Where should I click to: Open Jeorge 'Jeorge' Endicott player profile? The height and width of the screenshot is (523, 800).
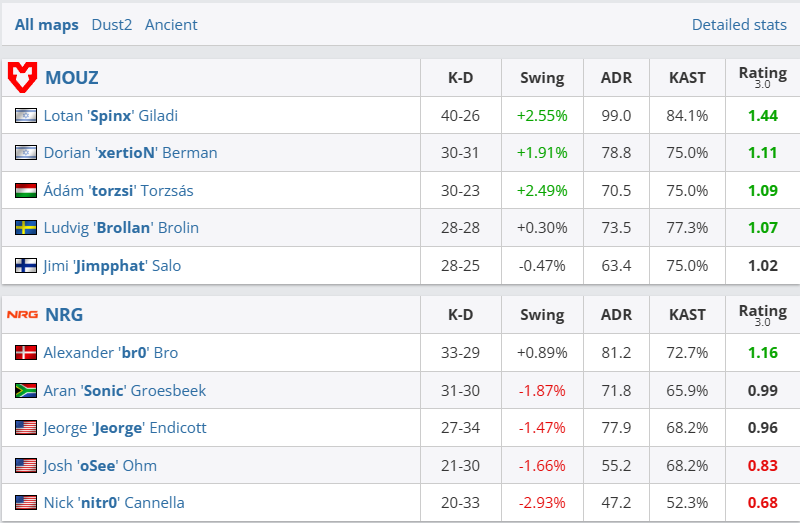(x=124, y=428)
